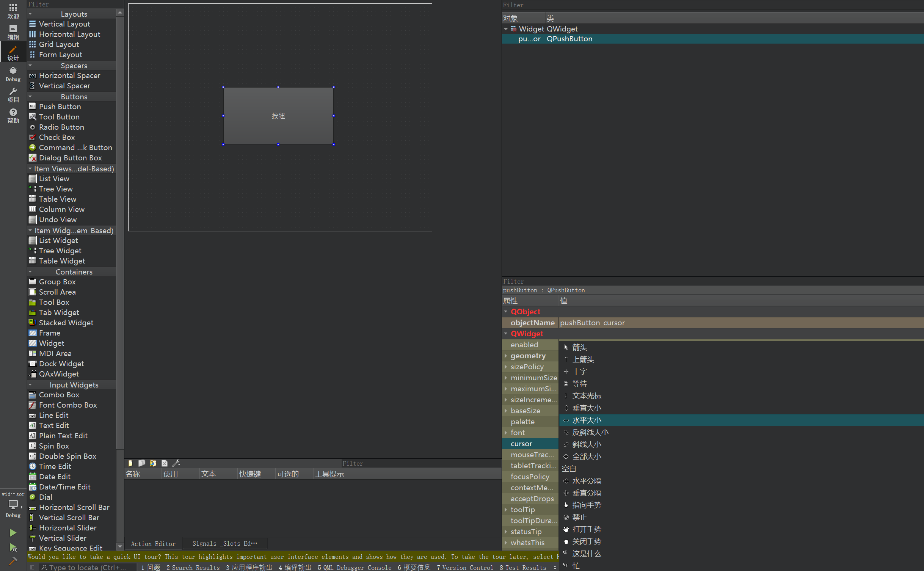Screen dimensions: 924x571
Task: Click the green Run button
Action: pyautogui.click(x=13, y=533)
